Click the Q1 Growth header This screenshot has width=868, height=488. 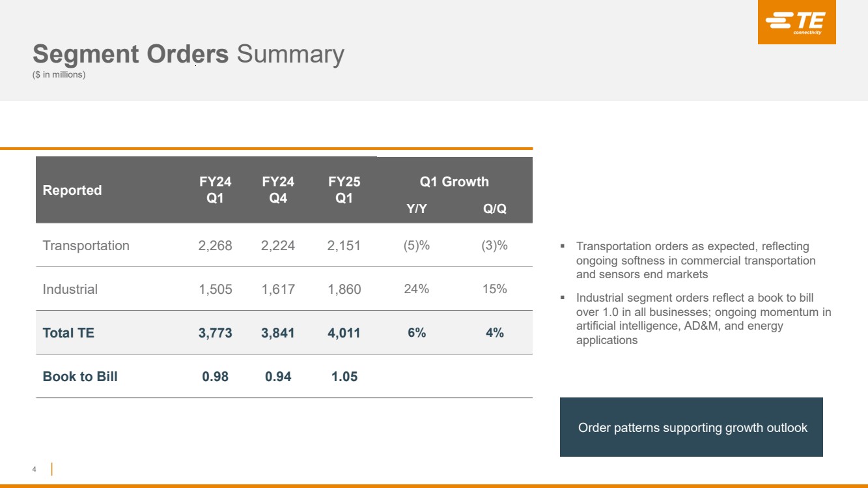click(x=455, y=182)
